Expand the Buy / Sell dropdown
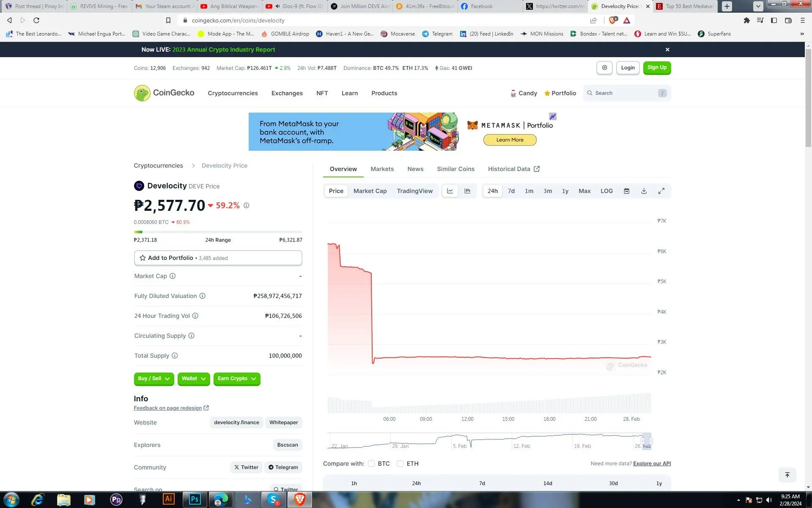The image size is (812, 508). tap(154, 378)
